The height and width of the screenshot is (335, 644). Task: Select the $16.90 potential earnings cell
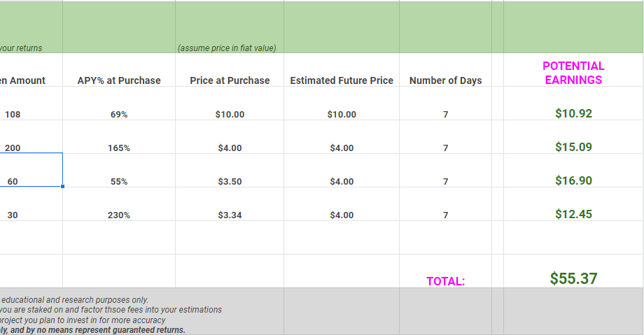(573, 180)
